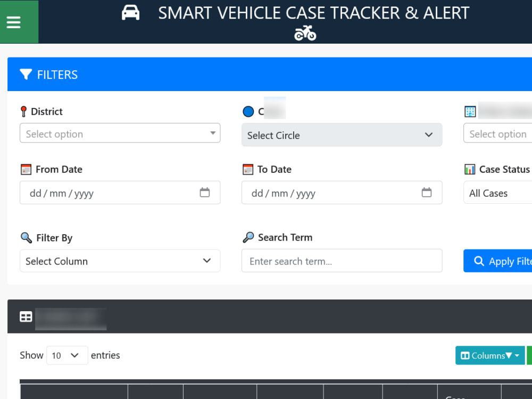Click the SMART VEHICLE CASE TRACKER & ALERT title

coord(314,13)
